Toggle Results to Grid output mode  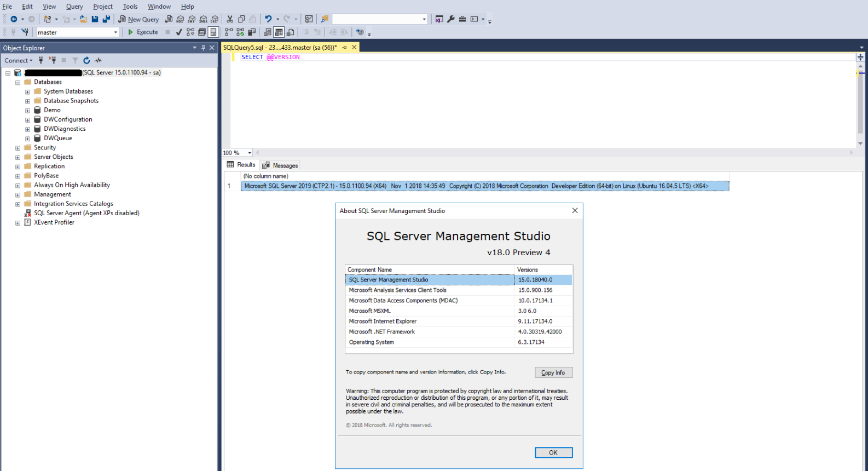[279, 32]
